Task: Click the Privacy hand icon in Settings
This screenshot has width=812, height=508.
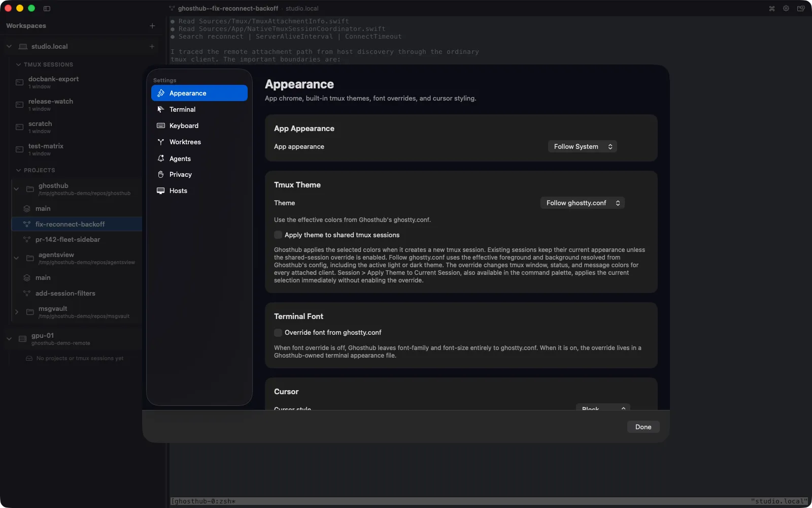Action: [x=161, y=174]
